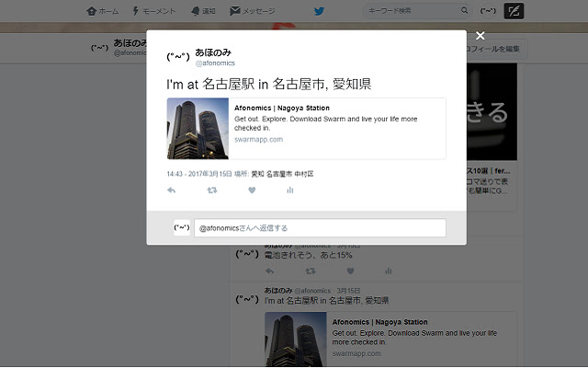This screenshot has width=588, height=368.
Task: Reply to the tweet in popup
Action: pos(172,190)
